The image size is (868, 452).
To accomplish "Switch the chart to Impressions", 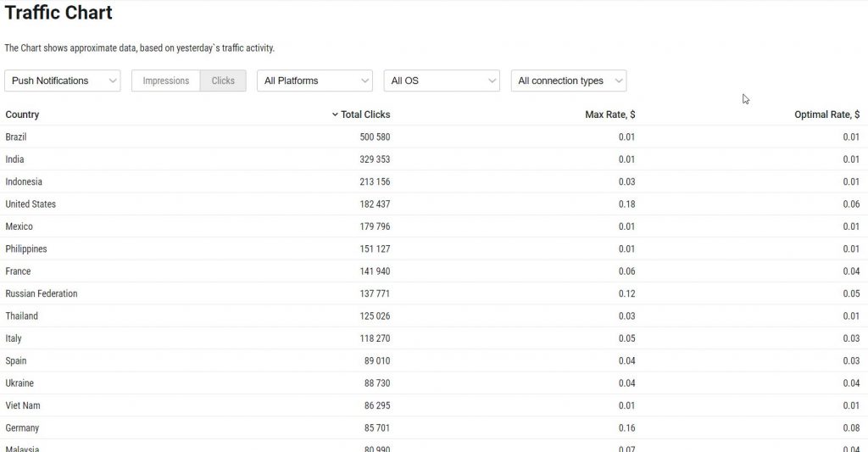I will tap(166, 81).
